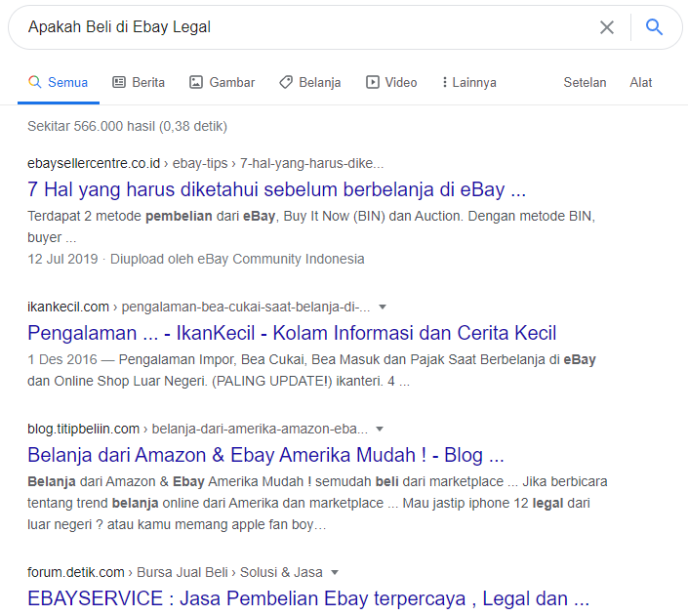Expand the dropdown arrow beside the forum.detik.com URL

(335, 572)
